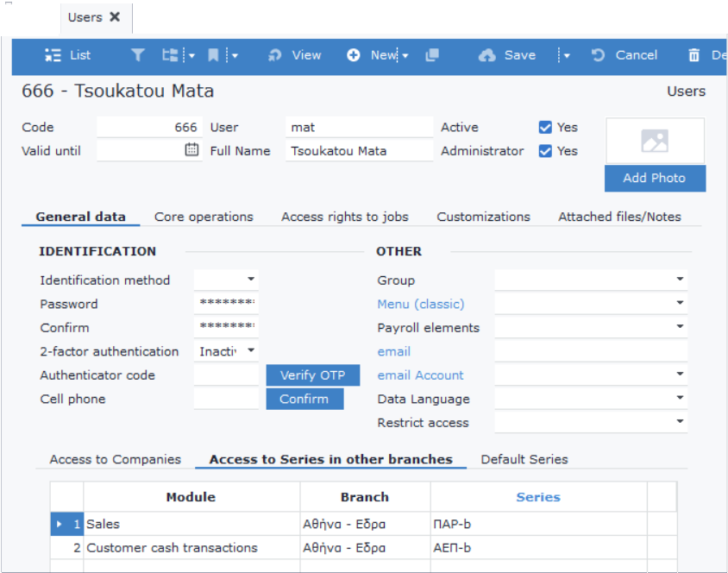Open the Valid until calendar picker
728x573 pixels.
(191, 149)
